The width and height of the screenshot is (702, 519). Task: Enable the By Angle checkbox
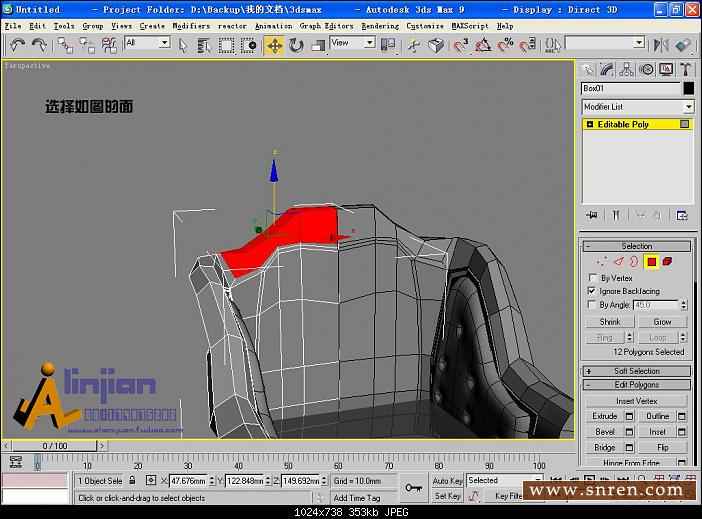[592, 305]
